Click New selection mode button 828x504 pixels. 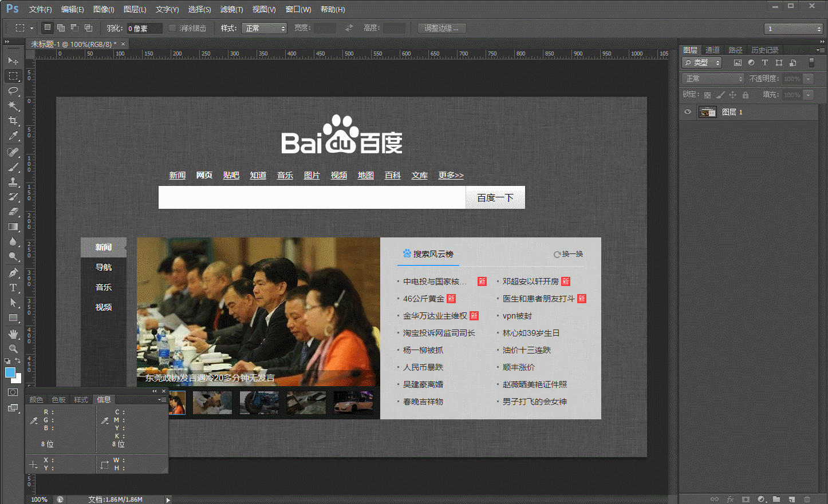point(48,27)
